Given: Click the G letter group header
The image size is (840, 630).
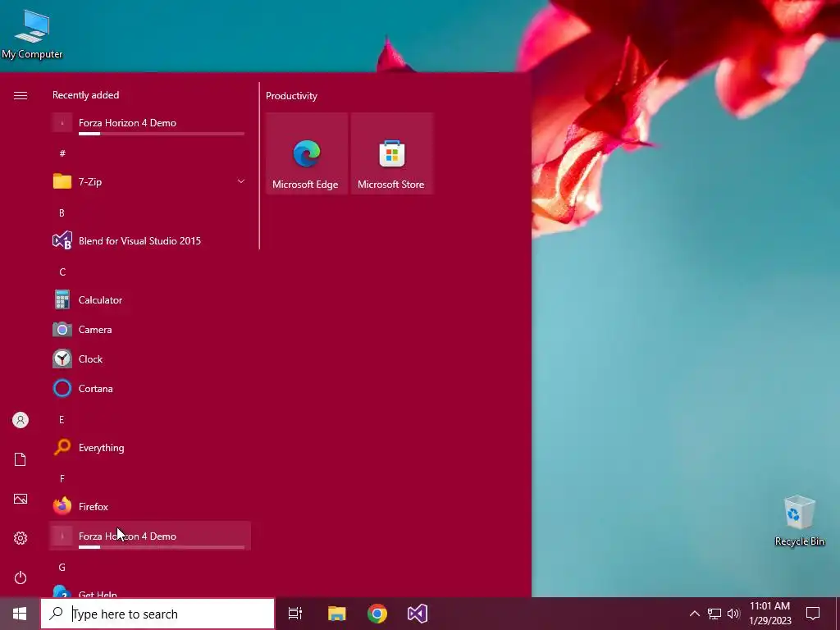Looking at the screenshot, I should (62, 568).
